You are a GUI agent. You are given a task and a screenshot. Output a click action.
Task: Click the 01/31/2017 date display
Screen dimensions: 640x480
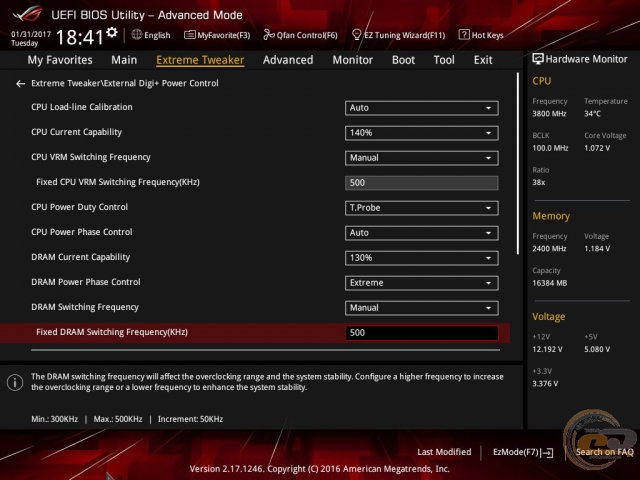coord(31,34)
